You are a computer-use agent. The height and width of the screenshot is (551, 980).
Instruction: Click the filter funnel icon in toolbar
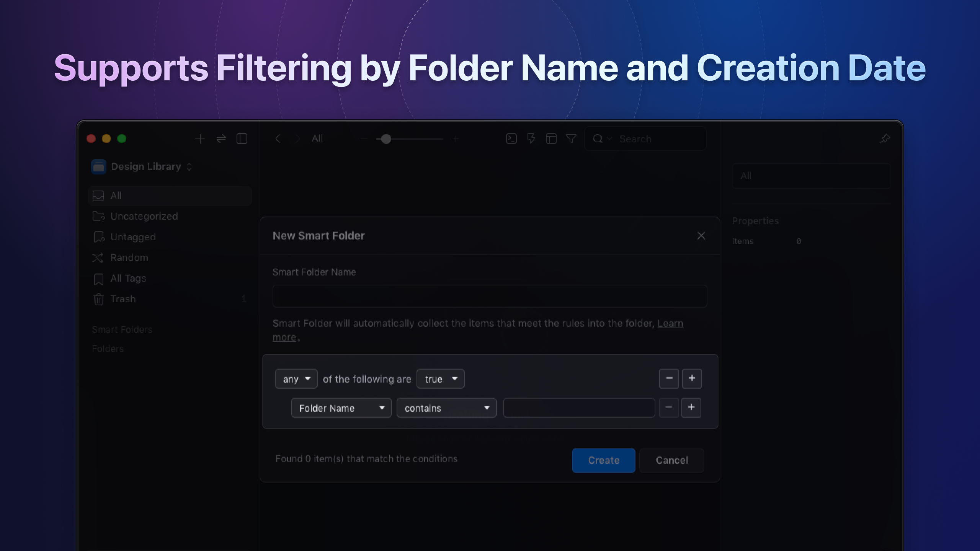tap(571, 139)
